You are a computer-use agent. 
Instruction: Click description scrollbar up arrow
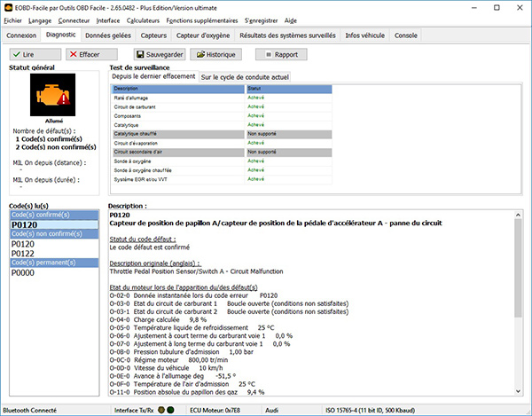pyautogui.click(x=518, y=215)
